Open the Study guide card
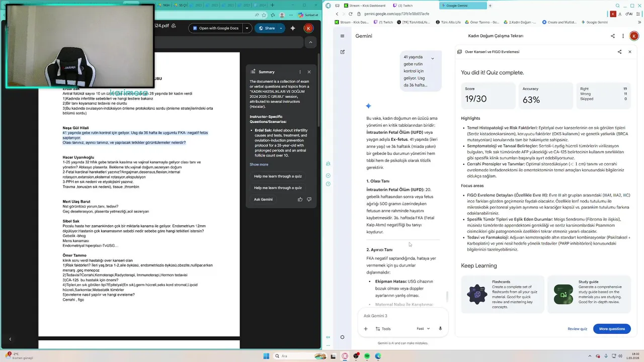644x362 pixels. [x=589, y=294]
